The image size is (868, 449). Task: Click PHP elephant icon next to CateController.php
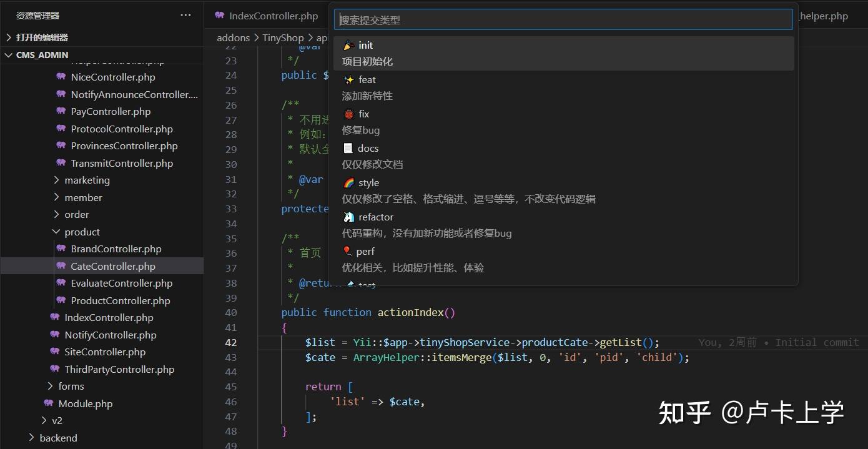(61, 266)
